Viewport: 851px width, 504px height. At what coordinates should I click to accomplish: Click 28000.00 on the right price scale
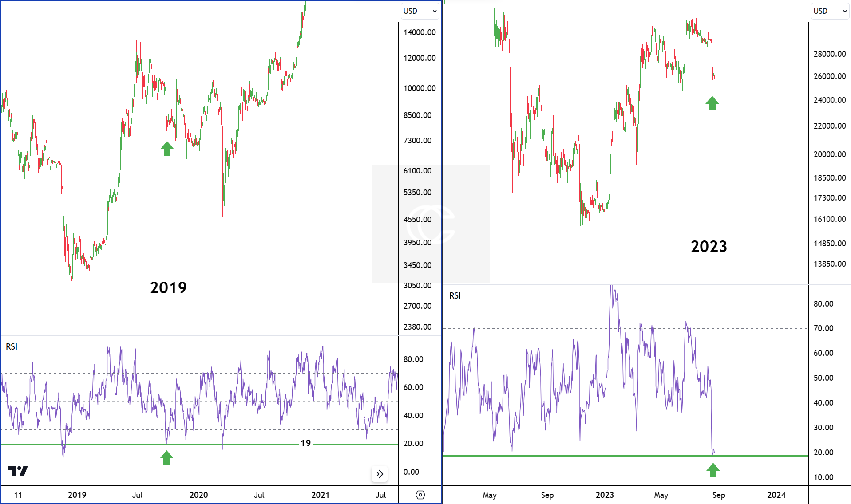click(829, 54)
